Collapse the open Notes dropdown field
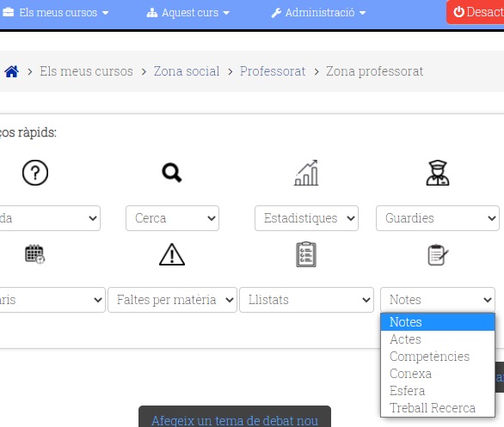 pyautogui.click(x=438, y=300)
